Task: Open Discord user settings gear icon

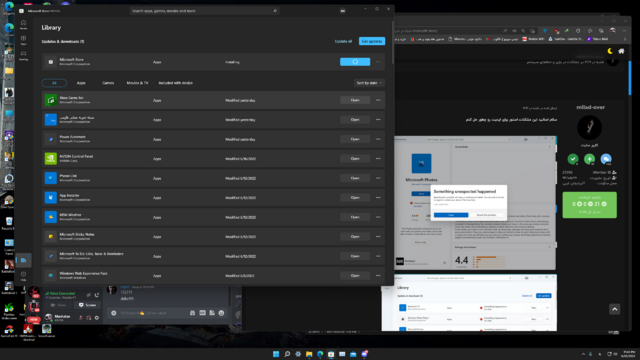Action: point(97,318)
